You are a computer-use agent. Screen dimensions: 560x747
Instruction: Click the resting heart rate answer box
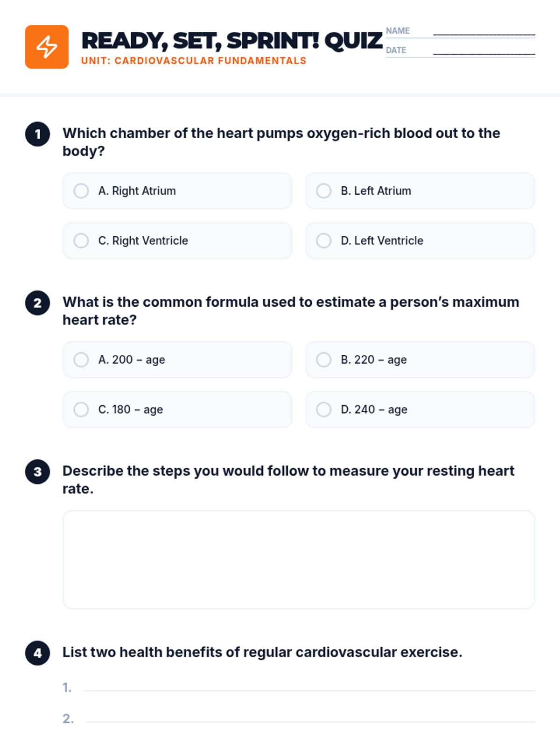pos(299,559)
